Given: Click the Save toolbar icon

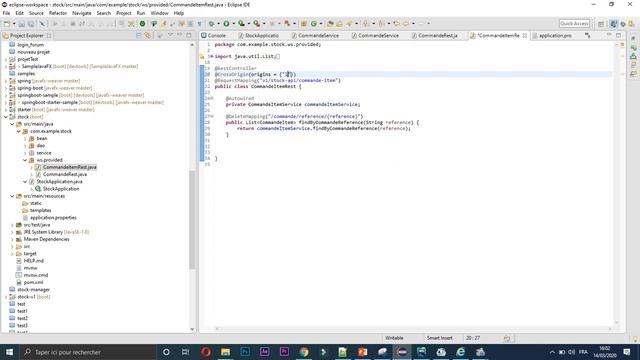Looking at the screenshot, I should pyautogui.click(x=22, y=24).
